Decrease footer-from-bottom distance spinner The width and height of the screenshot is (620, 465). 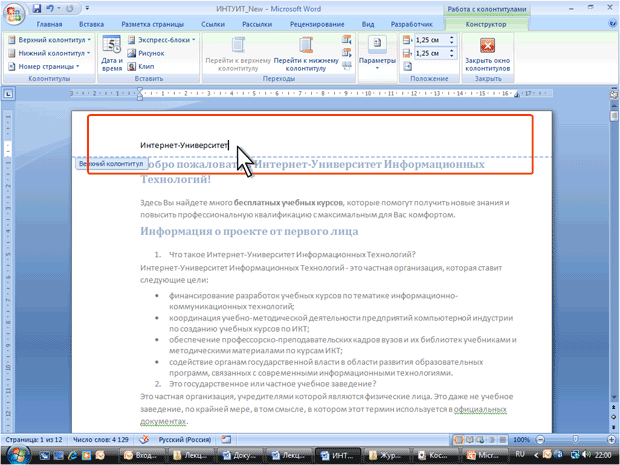coord(452,56)
